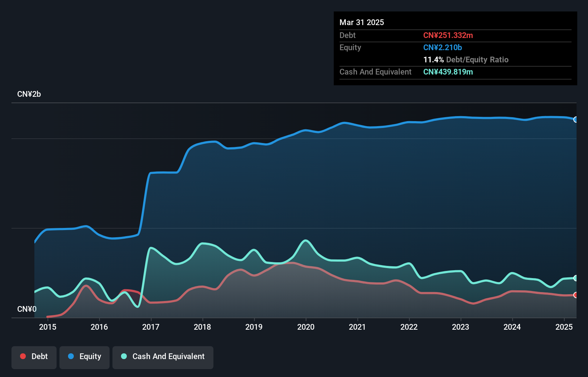
Task: Select the 2023 axis label
Action: pyautogui.click(x=461, y=327)
